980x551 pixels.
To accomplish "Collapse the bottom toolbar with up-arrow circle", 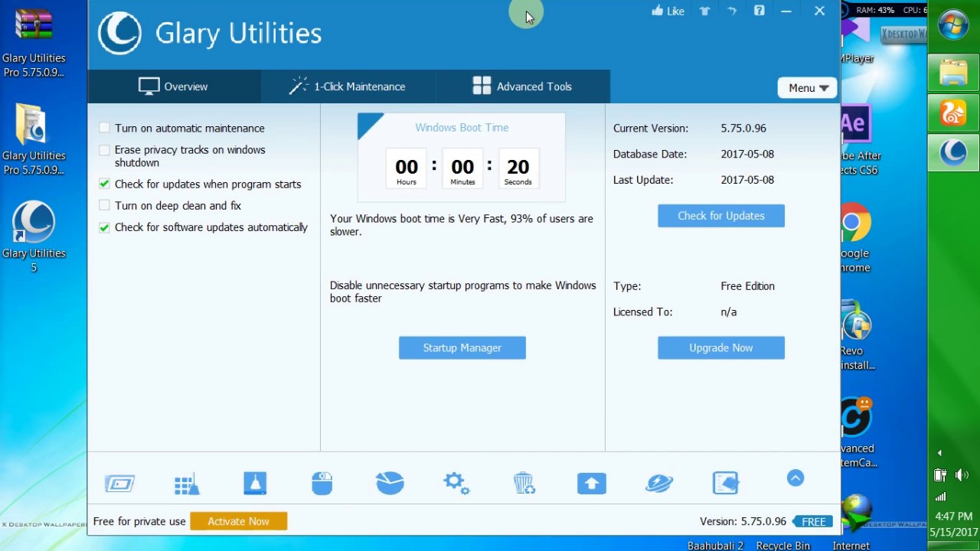I will click(795, 478).
